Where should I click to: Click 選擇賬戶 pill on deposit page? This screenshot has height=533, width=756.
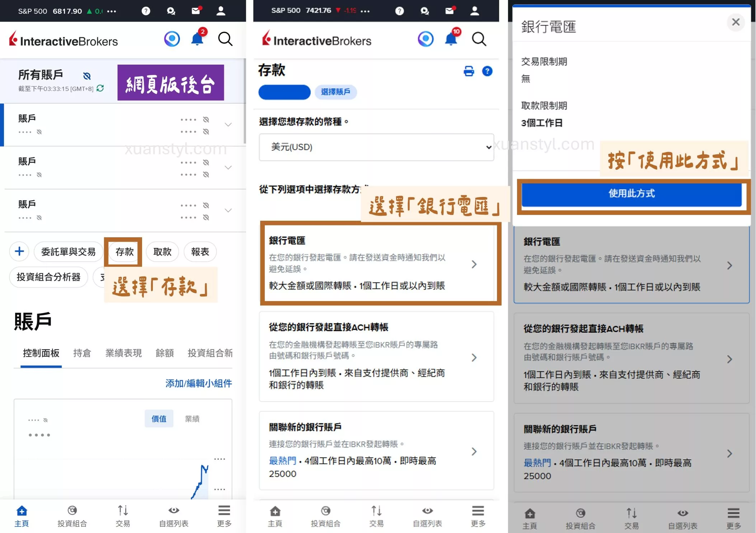pos(336,92)
